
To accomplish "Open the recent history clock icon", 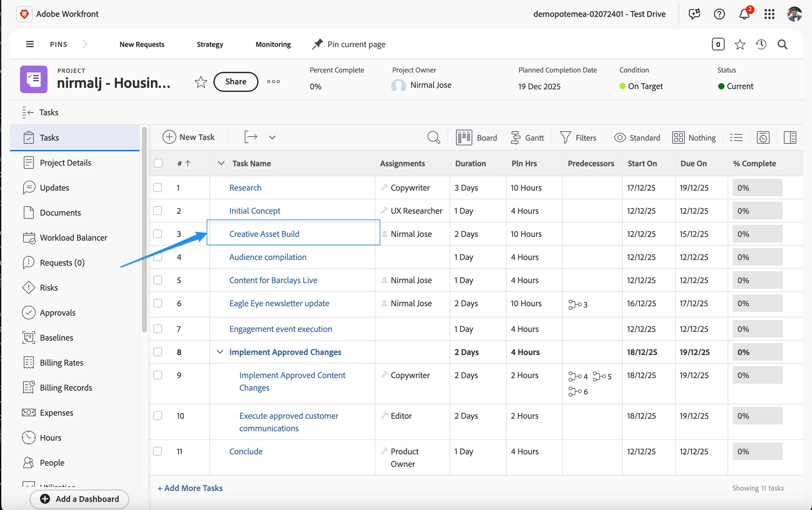I will point(761,44).
